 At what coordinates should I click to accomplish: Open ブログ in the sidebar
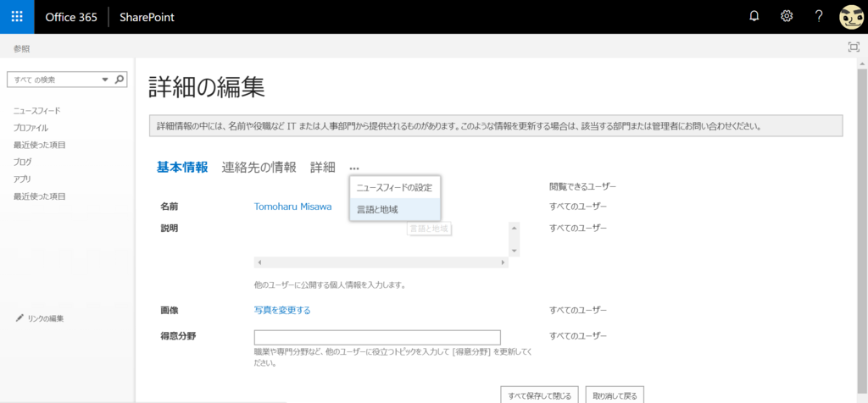point(23,162)
